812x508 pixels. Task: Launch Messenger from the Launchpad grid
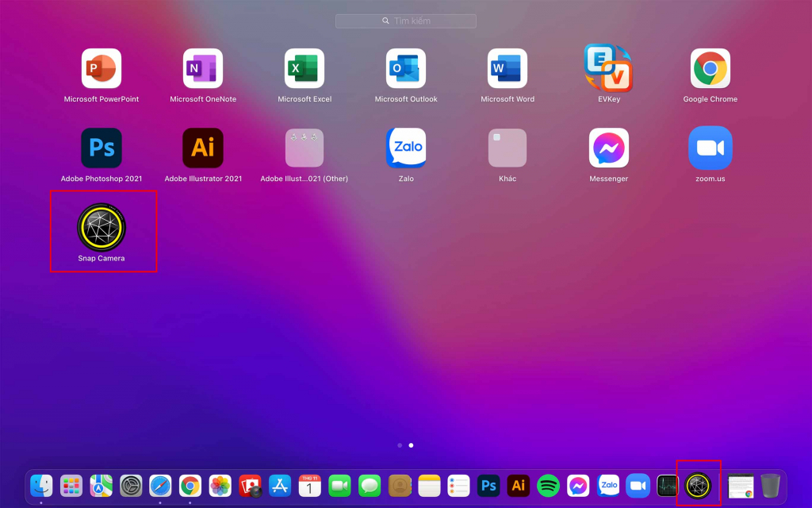[x=608, y=148]
